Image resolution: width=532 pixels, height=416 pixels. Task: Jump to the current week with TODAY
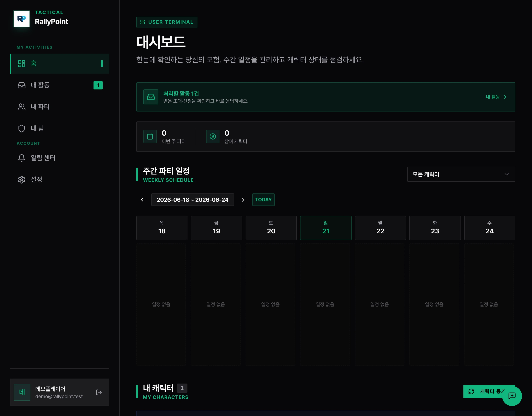263,200
